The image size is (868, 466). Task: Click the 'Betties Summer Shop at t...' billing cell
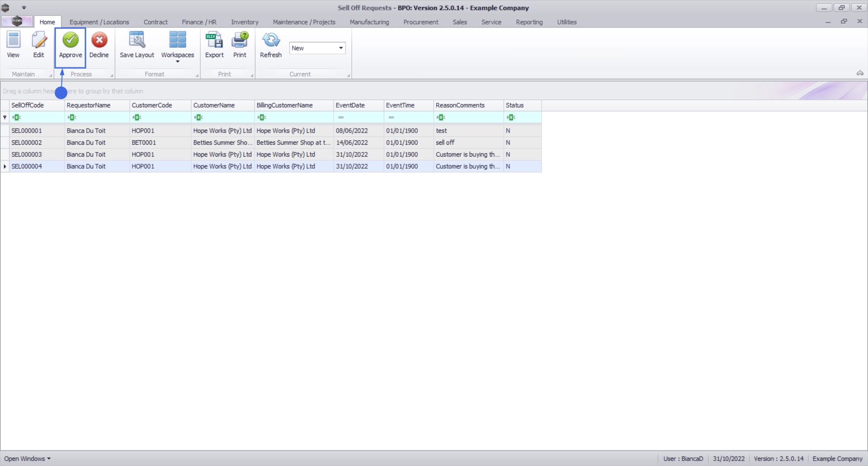pyautogui.click(x=293, y=143)
